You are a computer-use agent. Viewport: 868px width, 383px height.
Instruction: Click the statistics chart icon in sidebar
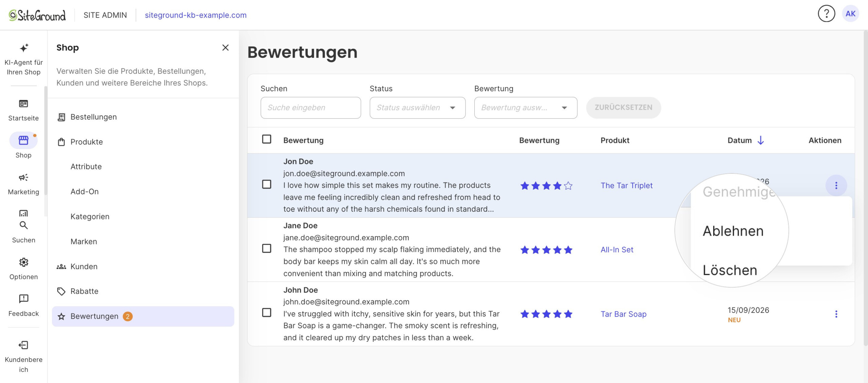pyautogui.click(x=23, y=213)
